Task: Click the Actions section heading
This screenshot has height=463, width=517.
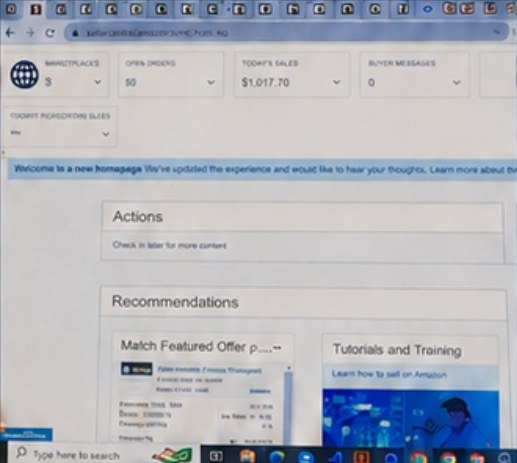Action: tap(138, 217)
